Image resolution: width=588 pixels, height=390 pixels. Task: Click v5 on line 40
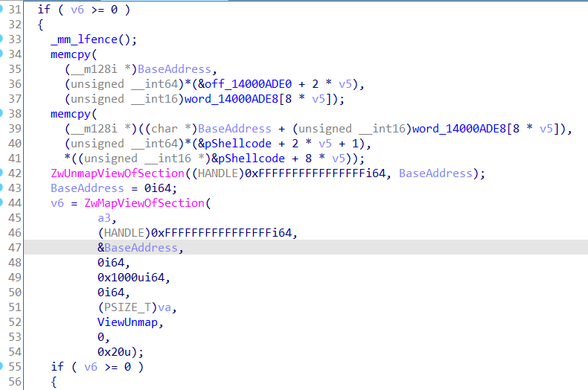point(325,144)
